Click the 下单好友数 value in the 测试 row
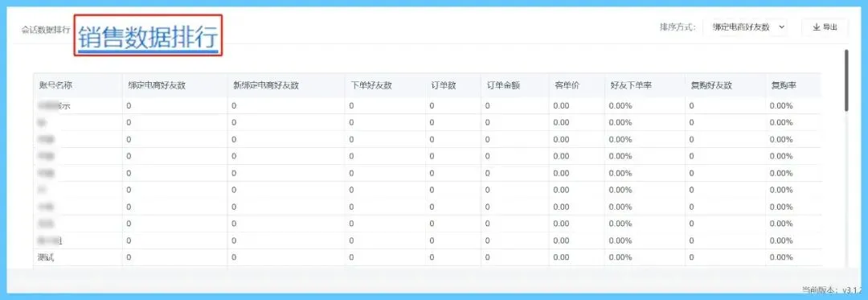 (351, 257)
